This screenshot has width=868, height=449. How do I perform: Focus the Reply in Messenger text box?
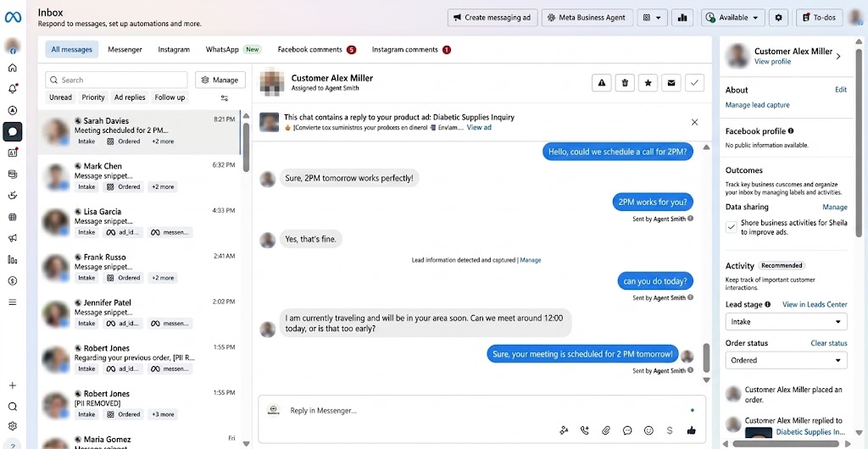[481, 411]
